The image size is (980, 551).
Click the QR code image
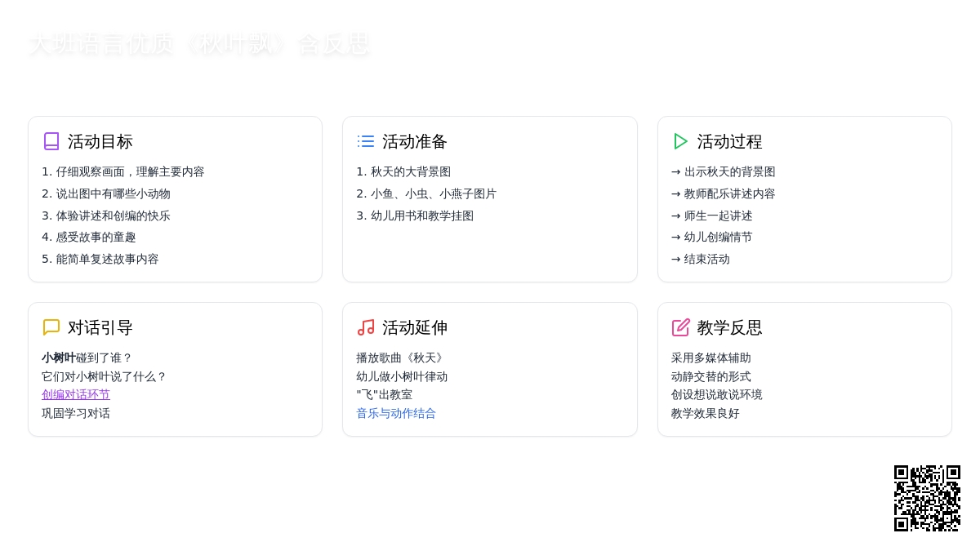[927, 498]
